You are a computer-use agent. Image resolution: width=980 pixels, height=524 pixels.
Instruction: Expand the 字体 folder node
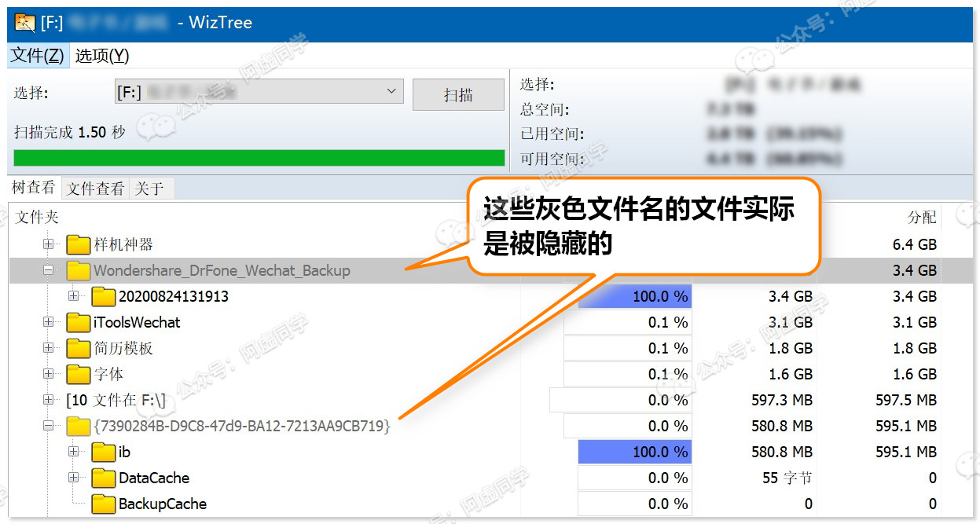[49, 374]
